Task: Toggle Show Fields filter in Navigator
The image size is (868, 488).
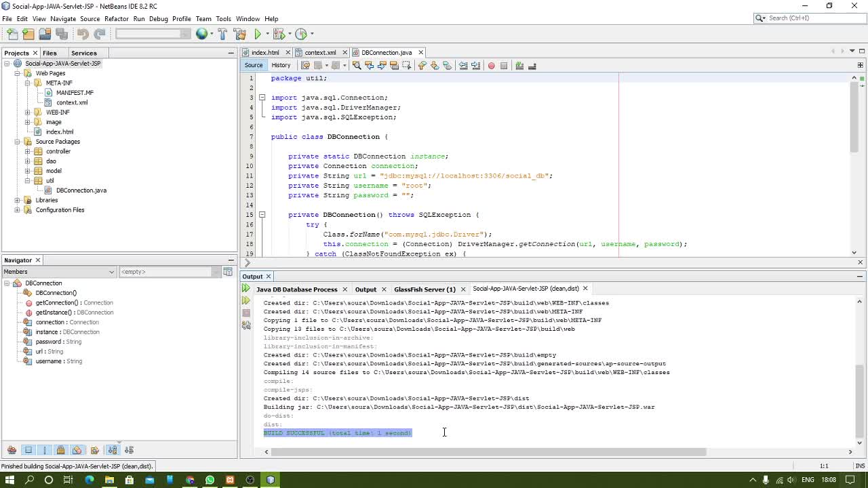Action: (x=28, y=450)
